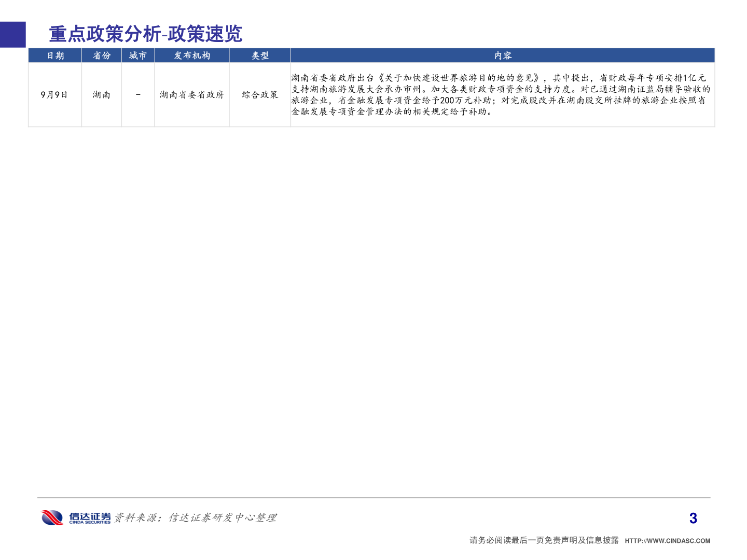The image size is (747, 560).
Task: Click the 省份 column header
Action: 102,55
